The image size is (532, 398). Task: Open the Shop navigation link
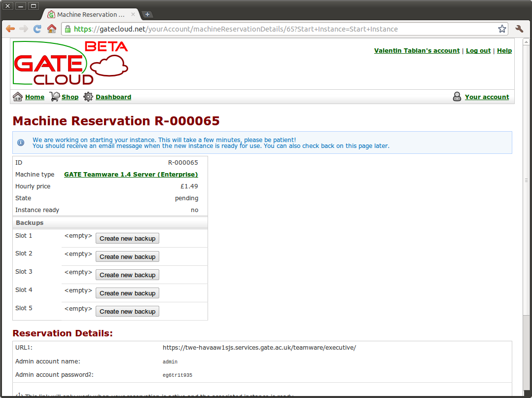[x=70, y=97]
